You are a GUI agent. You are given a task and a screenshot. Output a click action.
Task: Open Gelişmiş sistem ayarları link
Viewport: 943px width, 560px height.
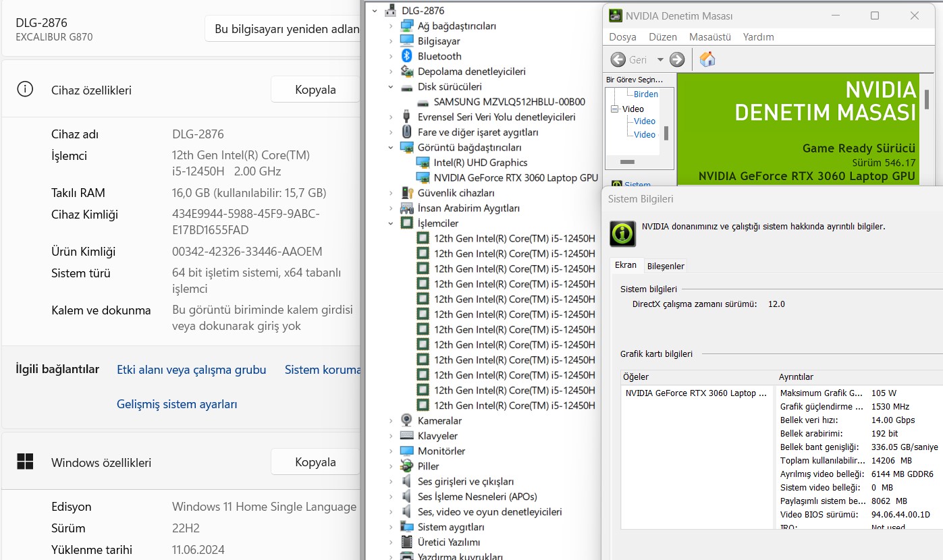point(177,404)
